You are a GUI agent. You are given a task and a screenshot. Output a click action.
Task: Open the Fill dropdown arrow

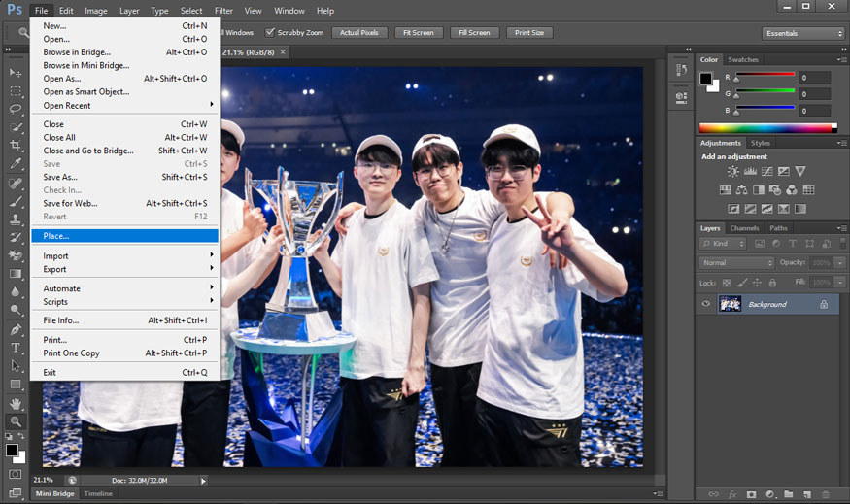click(840, 283)
